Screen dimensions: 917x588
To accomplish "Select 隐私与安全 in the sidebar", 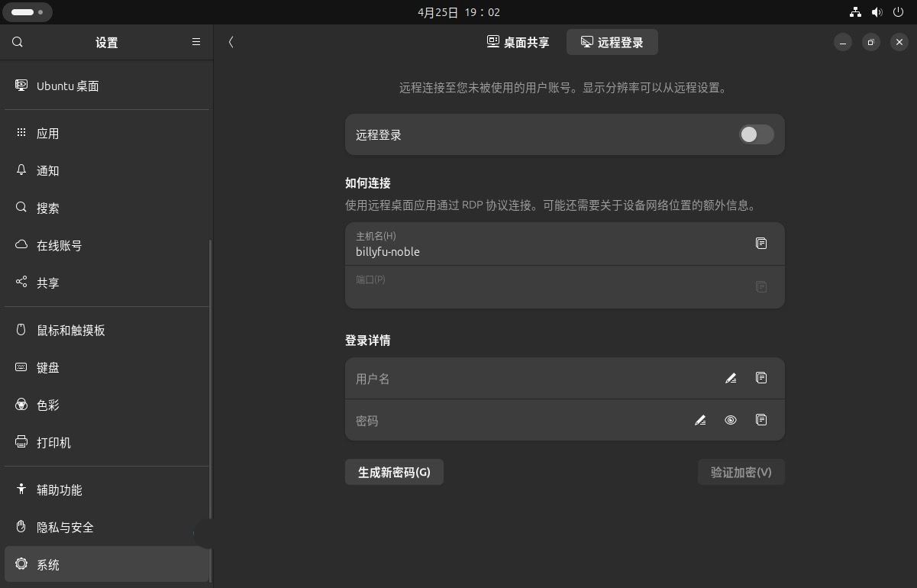I will 65,527.
